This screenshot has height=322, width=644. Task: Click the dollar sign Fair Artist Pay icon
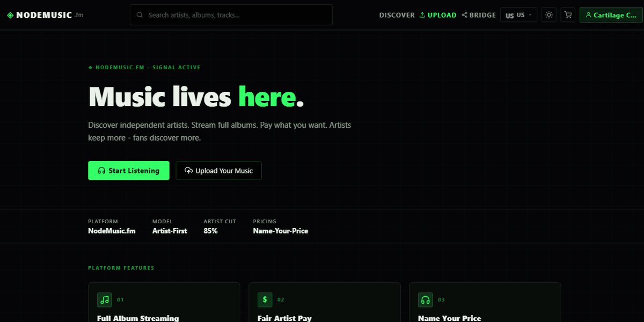coord(265,299)
